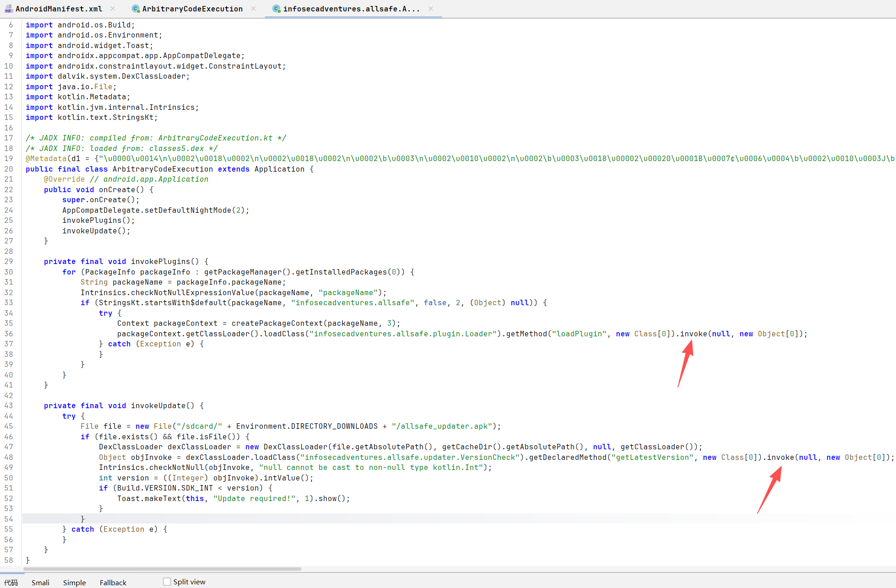The height and width of the screenshot is (588, 896).
Task: Click the infosecadventures.allsafe tab class icon
Action: [x=276, y=9]
